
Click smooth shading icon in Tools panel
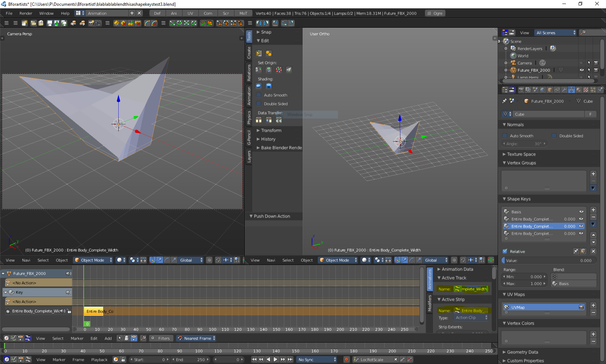pos(259,86)
